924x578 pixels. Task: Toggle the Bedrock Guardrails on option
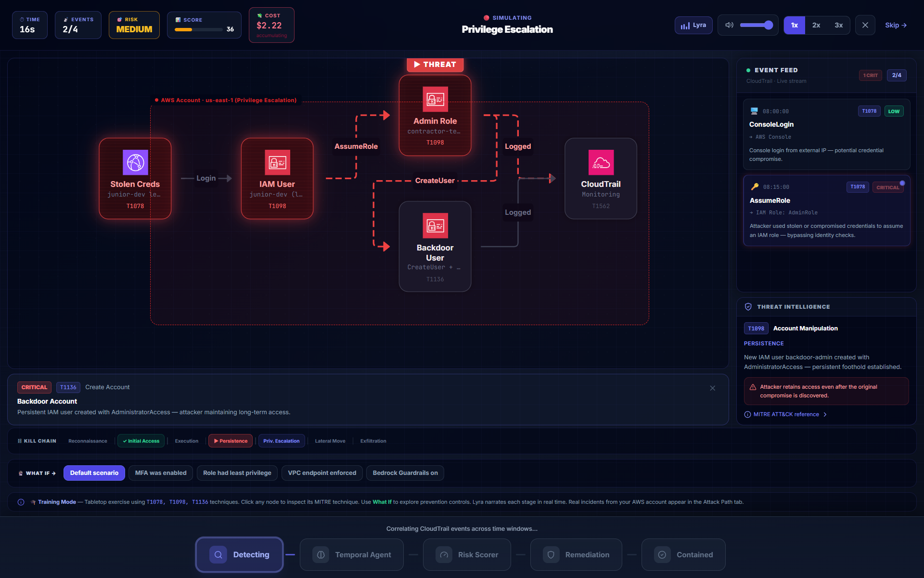click(x=405, y=473)
